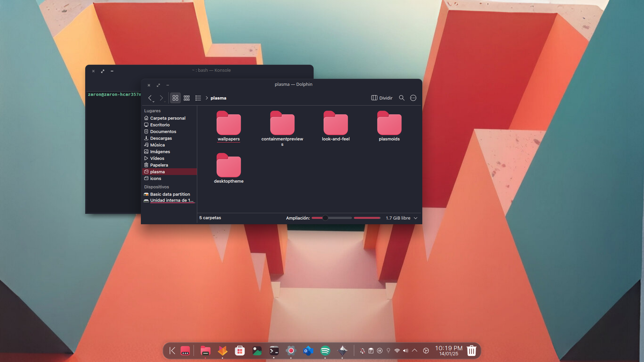Toggle the volume tray control
The width and height of the screenshot is (644, 362).
coord(406,351)
